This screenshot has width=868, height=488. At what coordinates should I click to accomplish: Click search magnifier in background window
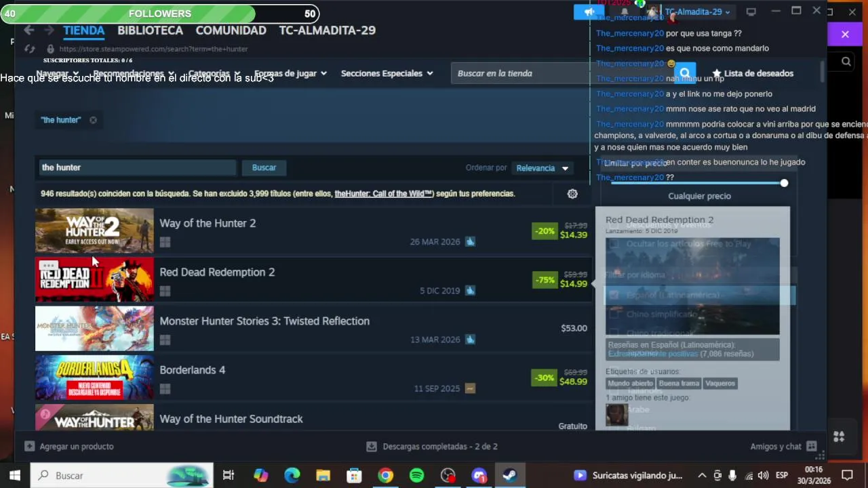pos(846,62)
